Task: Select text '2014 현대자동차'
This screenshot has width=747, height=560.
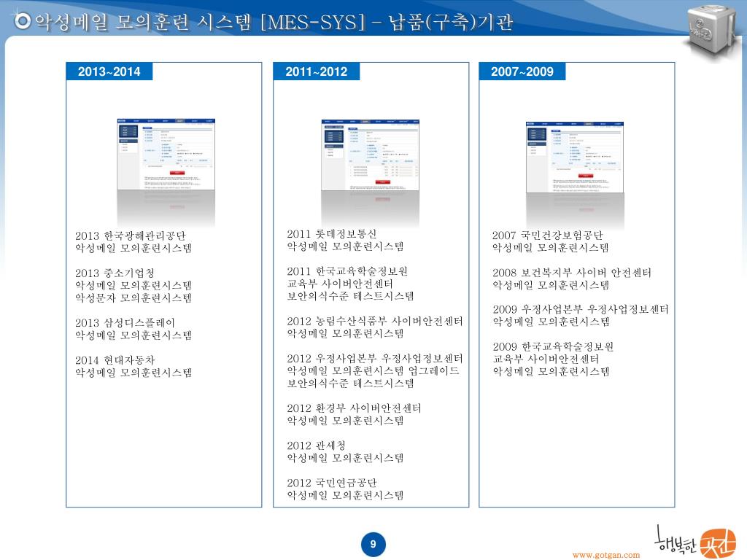Action: [115, 360]
